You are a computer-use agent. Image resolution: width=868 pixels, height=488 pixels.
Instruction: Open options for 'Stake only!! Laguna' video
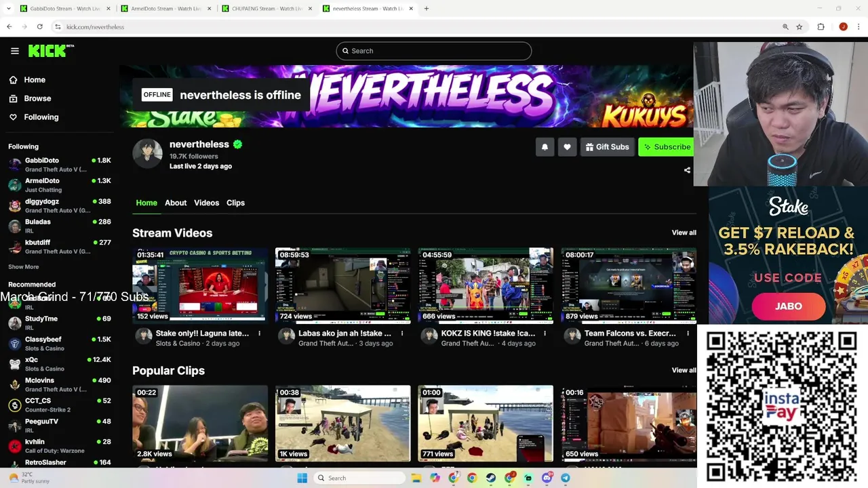(259, 333)
